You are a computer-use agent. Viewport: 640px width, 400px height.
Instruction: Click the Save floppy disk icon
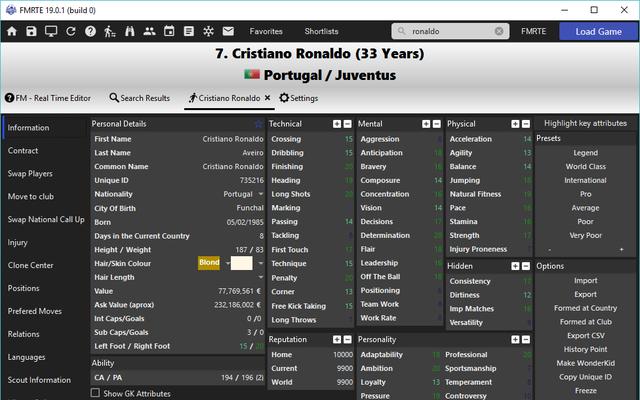click(x=31, y=31)
